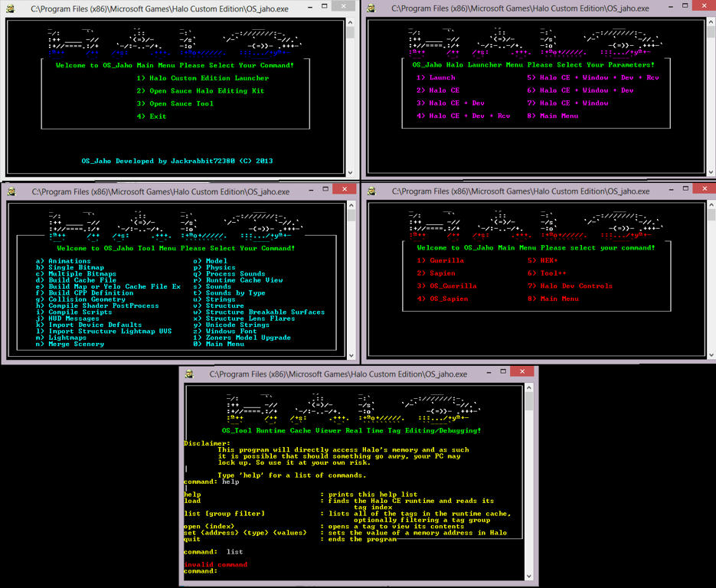Select '6) Tool++' in red menu window

(547, 273)
